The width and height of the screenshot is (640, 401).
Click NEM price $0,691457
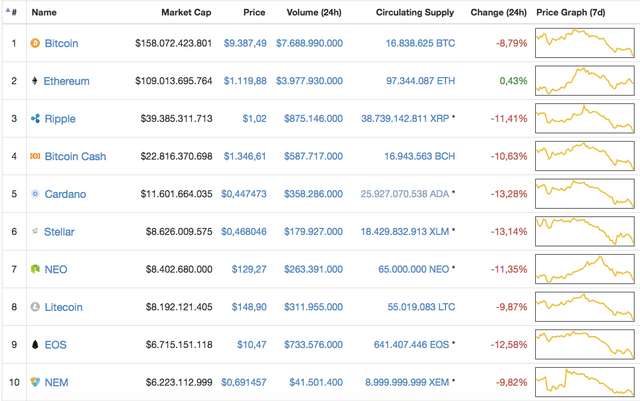(244, 383)
